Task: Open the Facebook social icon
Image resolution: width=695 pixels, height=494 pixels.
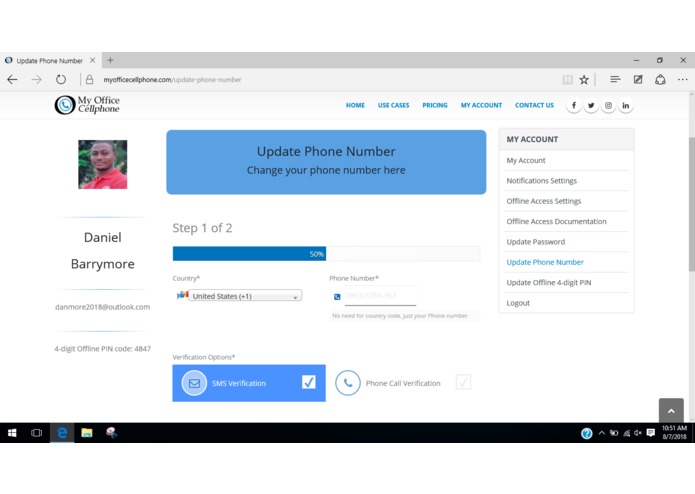Action: [574, 105]
